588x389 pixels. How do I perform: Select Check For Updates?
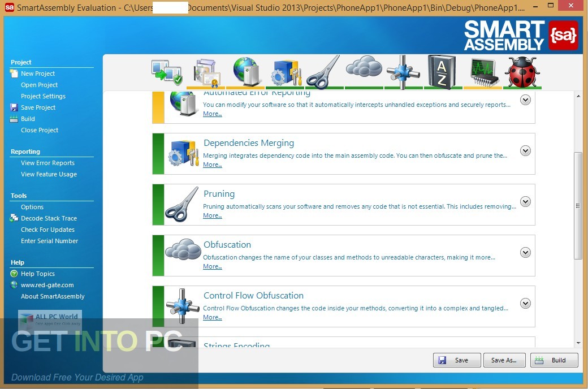click(x=47, y=229)
